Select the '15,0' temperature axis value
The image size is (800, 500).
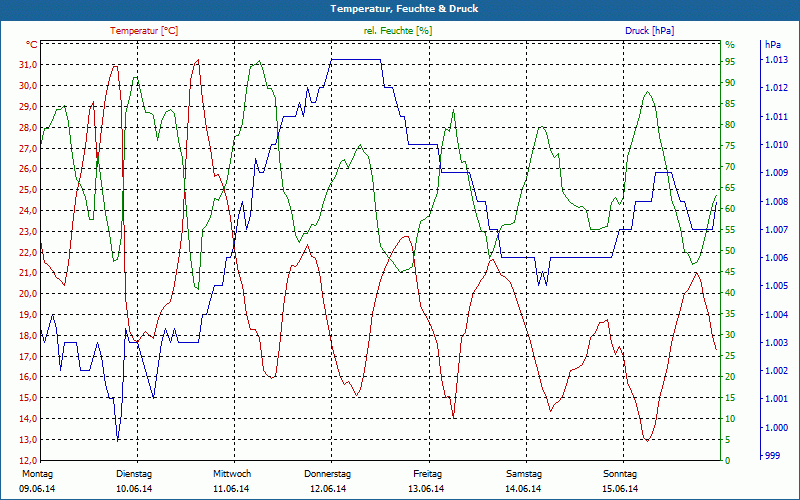[28, 398]
